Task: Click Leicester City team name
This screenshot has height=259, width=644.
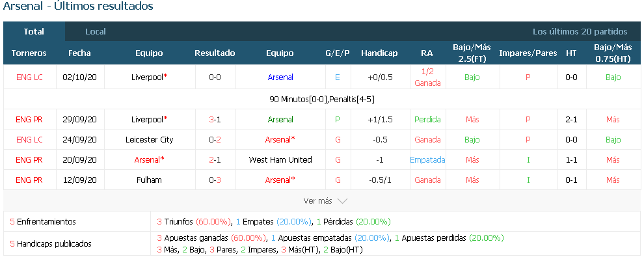Action: point(150,139)
